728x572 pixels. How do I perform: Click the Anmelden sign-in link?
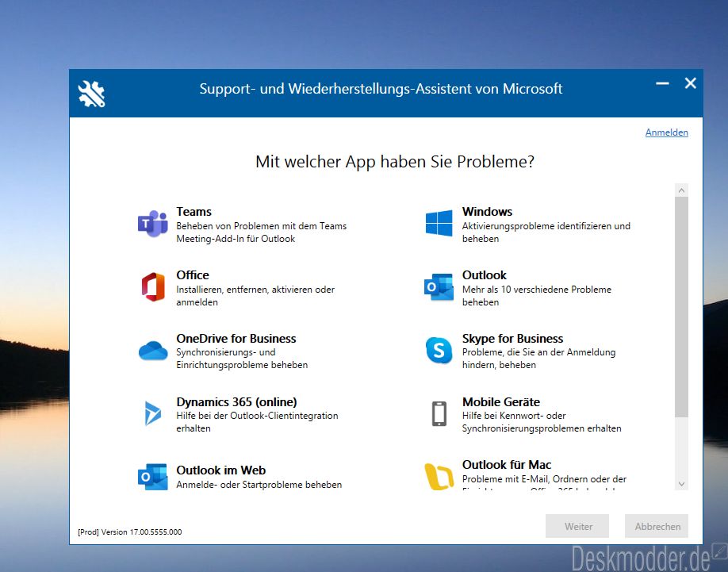click(667, 132)
